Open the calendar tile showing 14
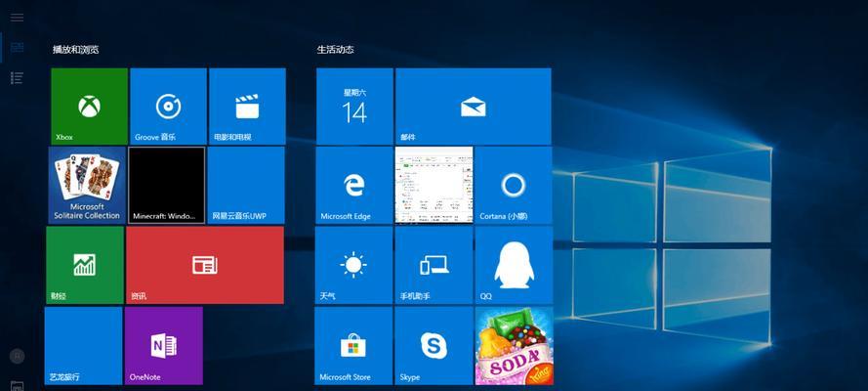 [354, 106]
